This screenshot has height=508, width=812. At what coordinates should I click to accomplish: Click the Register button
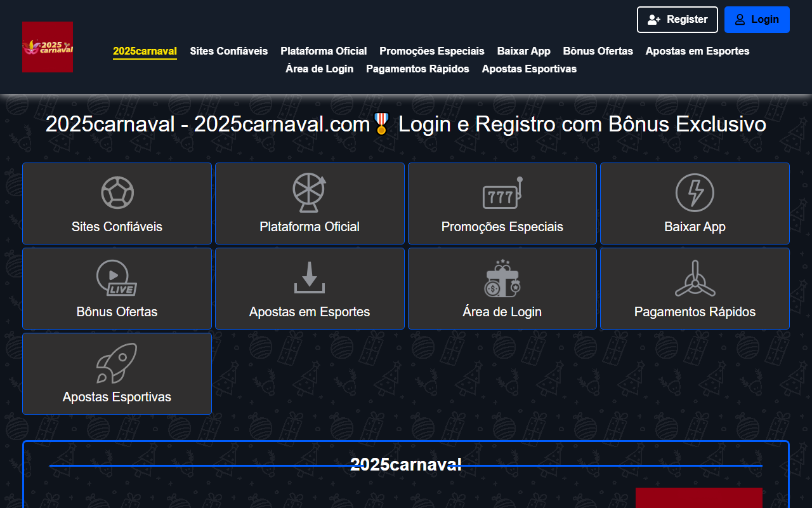678,20
